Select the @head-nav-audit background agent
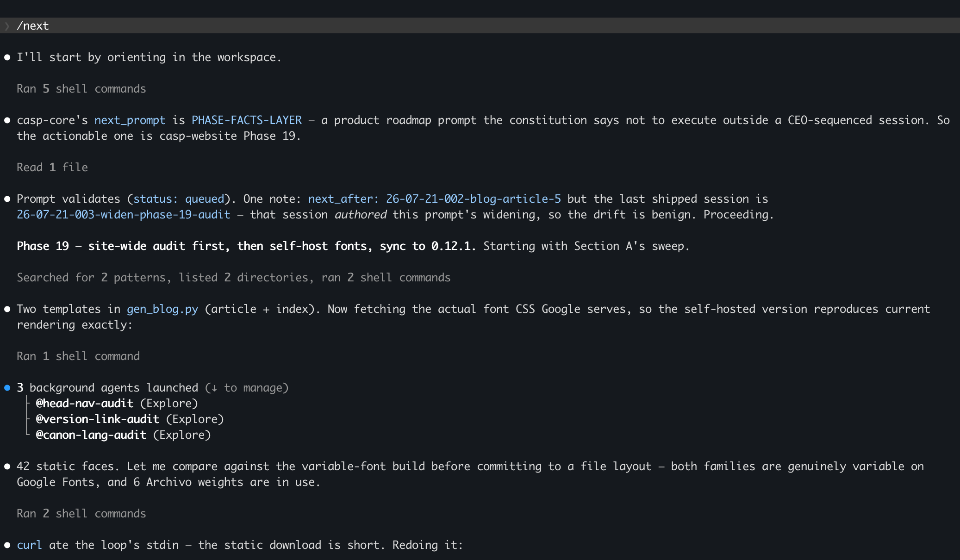 85,403
